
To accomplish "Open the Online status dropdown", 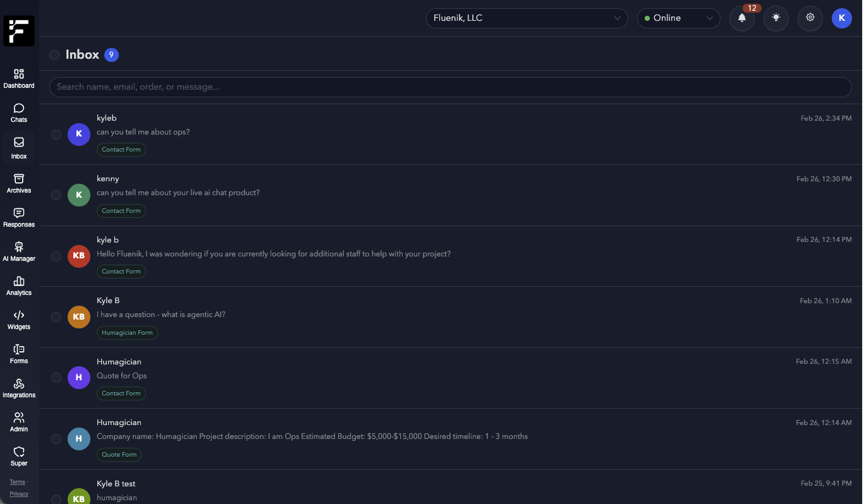I will coord(679,18).
